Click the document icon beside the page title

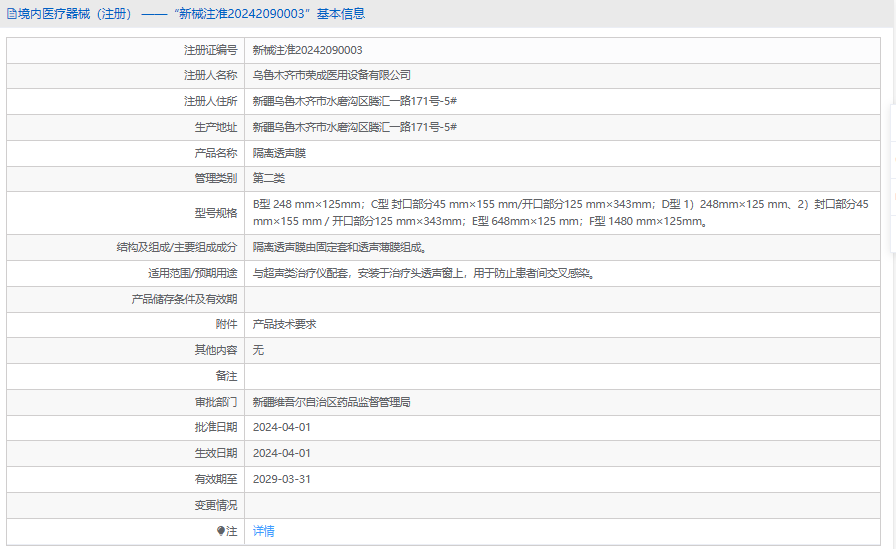click(11, 14)
